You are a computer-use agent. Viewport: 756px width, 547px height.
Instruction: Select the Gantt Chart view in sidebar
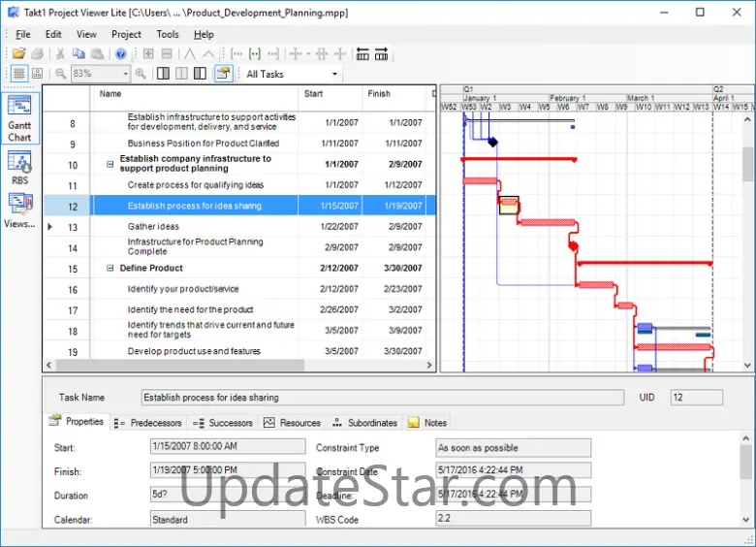[x=19, y=118]
